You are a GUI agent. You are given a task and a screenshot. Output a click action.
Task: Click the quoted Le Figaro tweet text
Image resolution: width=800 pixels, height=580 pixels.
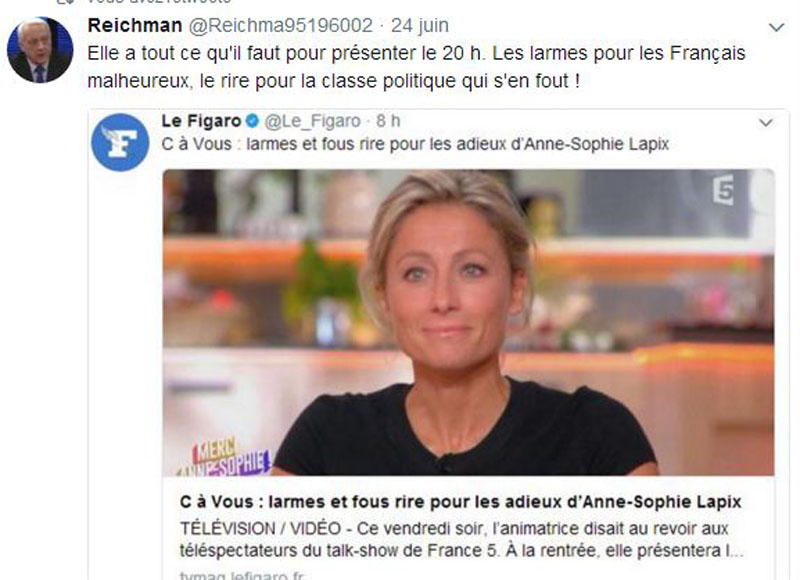click(x=415, y=144)
